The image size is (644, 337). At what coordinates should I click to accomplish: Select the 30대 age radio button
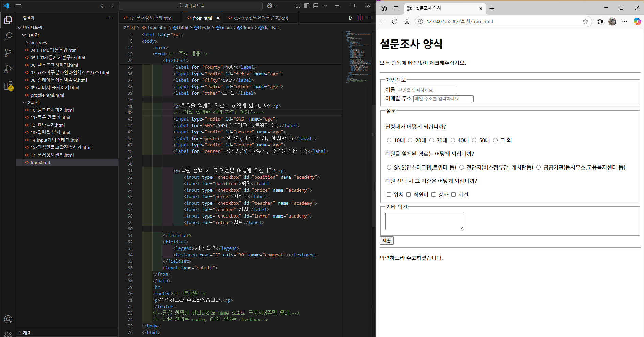click(x=431, y=140)
